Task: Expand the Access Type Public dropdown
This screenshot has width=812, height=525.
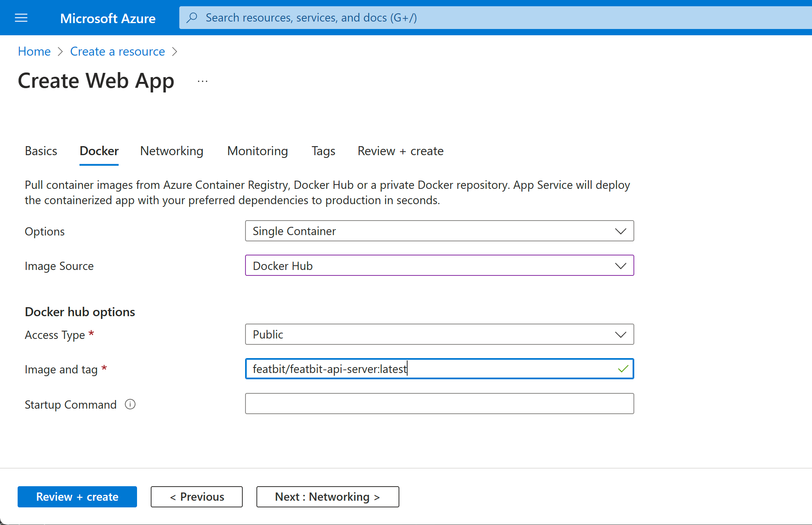Action: 439,335
